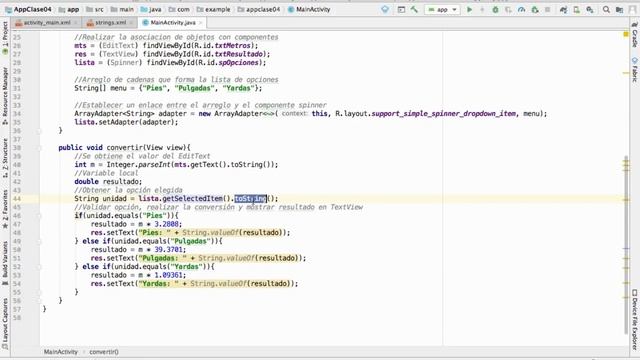Click the yellow inspection indicator square
Screen dimensions: 640x360
[626, 34]
